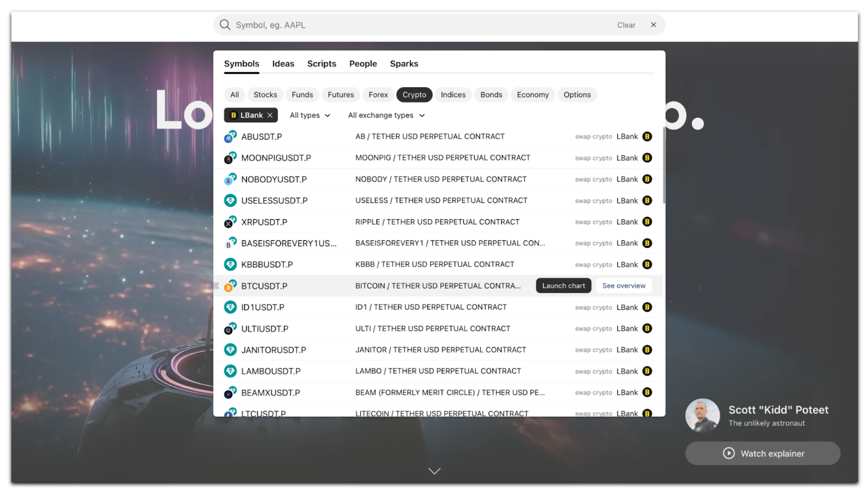Switch to the People tab
The width and height of the screenshot is (868, 492).
[363, 63]
